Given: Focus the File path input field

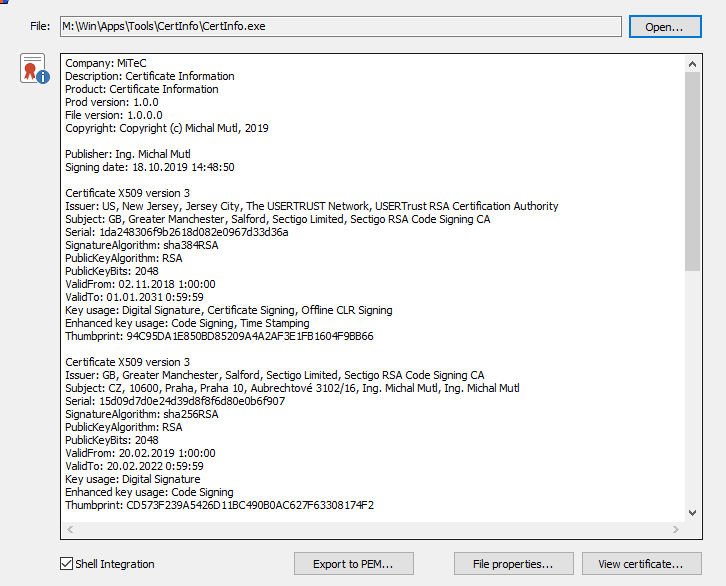Looking at the screenshot, I should pyautogui.click(x=340, y=26).
